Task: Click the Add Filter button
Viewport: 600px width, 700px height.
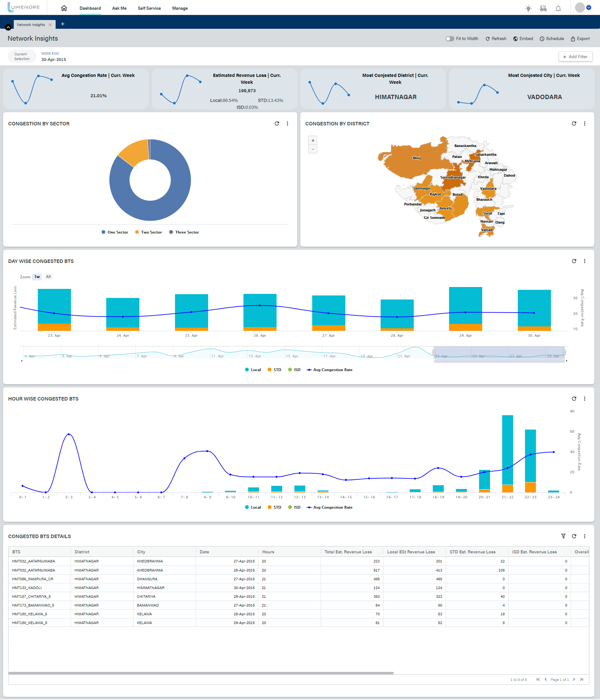Action: (x=575, y=57)
